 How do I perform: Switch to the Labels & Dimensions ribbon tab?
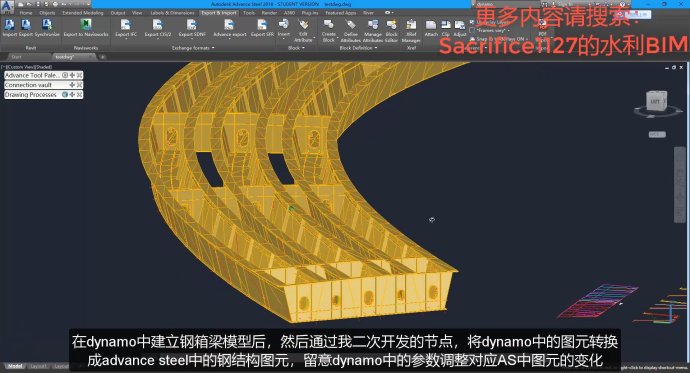coord(172,13)
